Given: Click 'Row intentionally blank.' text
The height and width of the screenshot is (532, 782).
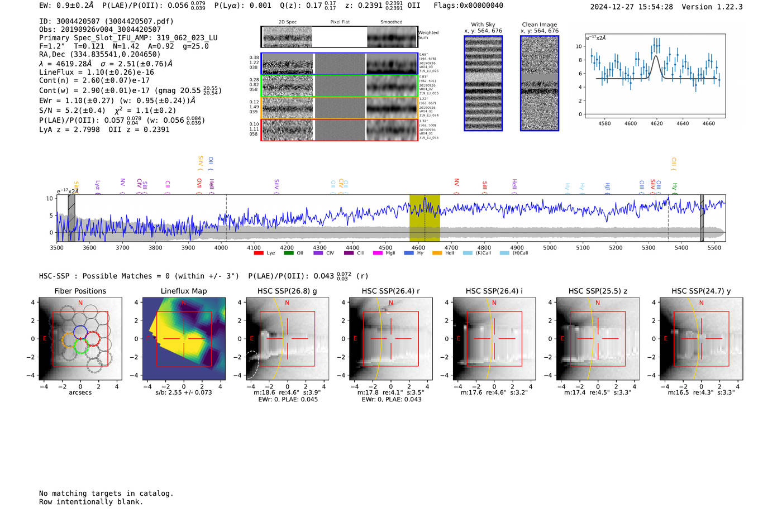Looking at the screenshot, I should click(x=91, y=502).
